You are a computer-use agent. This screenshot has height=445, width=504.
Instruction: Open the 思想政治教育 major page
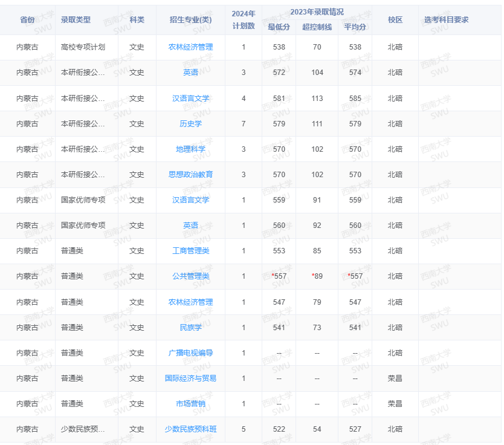coord(190,175)
